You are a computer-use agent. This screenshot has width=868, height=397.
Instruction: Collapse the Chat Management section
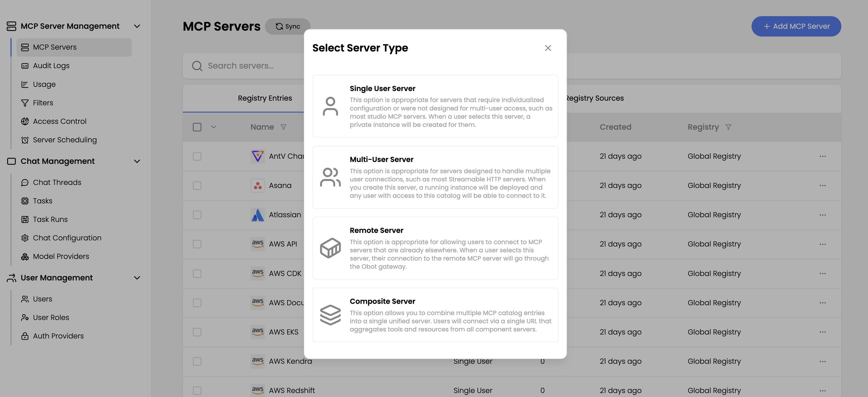137,161
